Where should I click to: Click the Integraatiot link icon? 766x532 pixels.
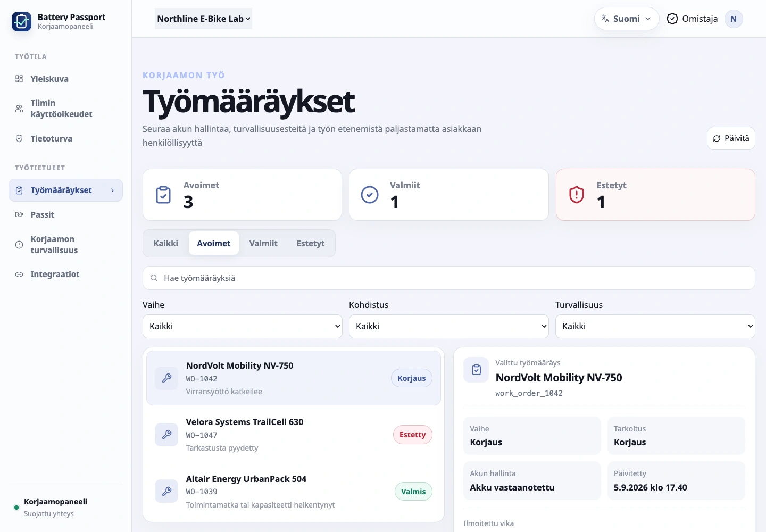pyautogui.click(x=19, y=275)
